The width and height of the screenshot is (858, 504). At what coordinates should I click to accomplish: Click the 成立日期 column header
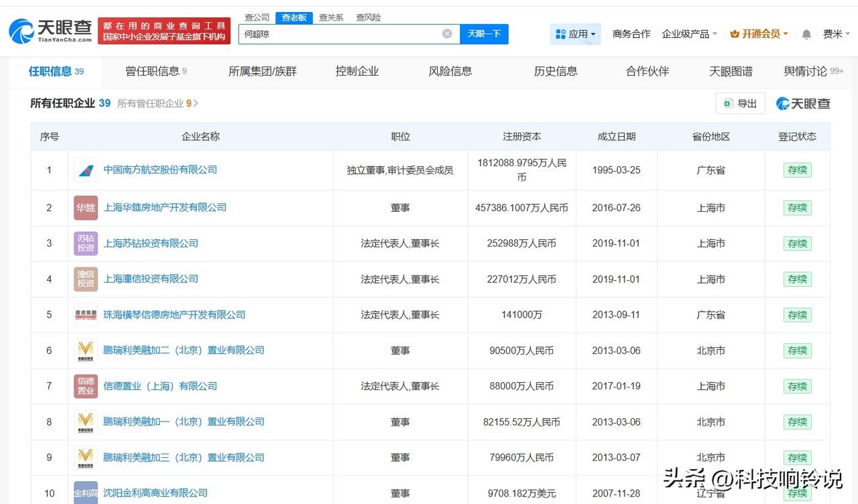click(617, 137)
